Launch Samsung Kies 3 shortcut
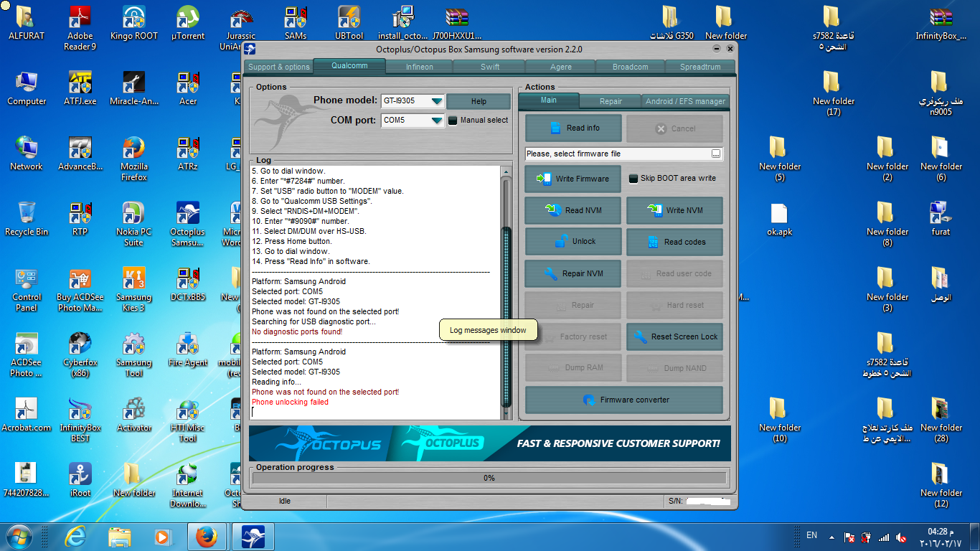 click(x=133, y=289)
